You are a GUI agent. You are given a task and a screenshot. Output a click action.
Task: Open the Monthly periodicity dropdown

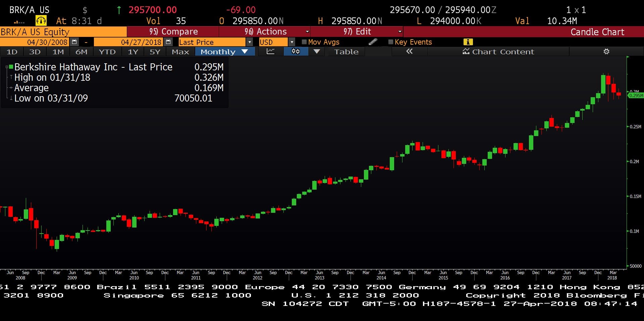[225, 52]
